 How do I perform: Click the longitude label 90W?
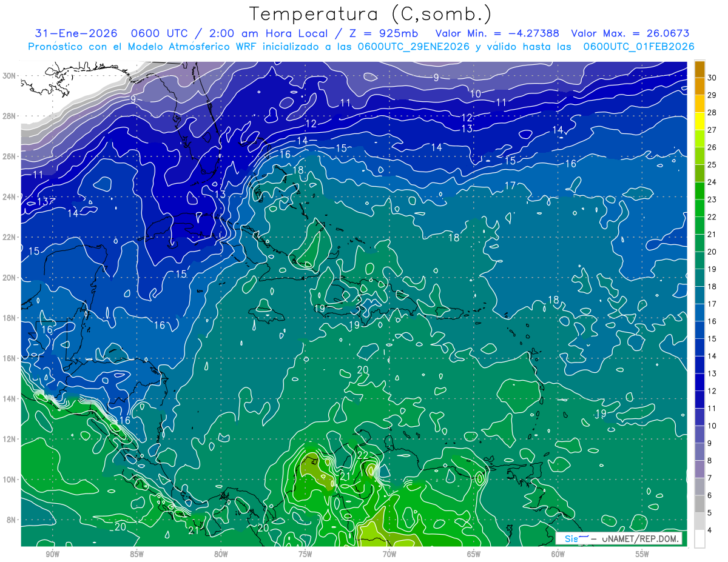[53, 554]
